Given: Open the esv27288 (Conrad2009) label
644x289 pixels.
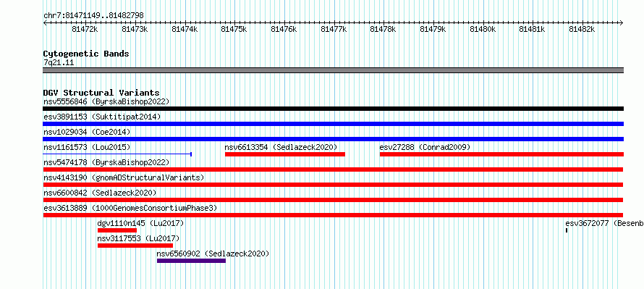Looking at the screenshot, I should coord(425,147).
